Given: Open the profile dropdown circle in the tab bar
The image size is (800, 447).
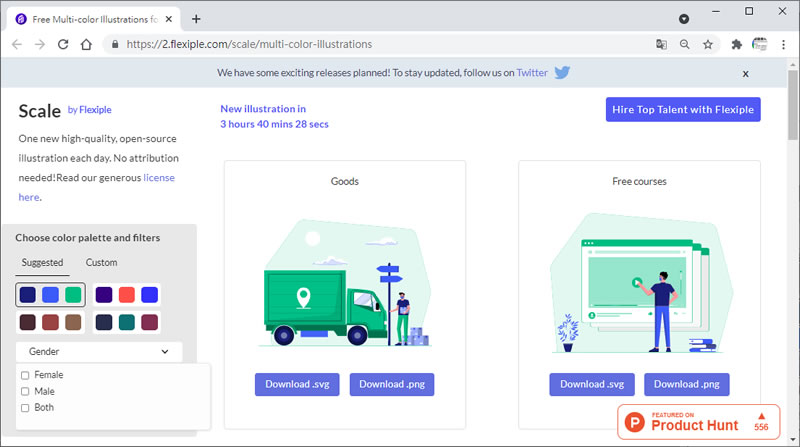Looking at the screenshot, I should point(684,19).
